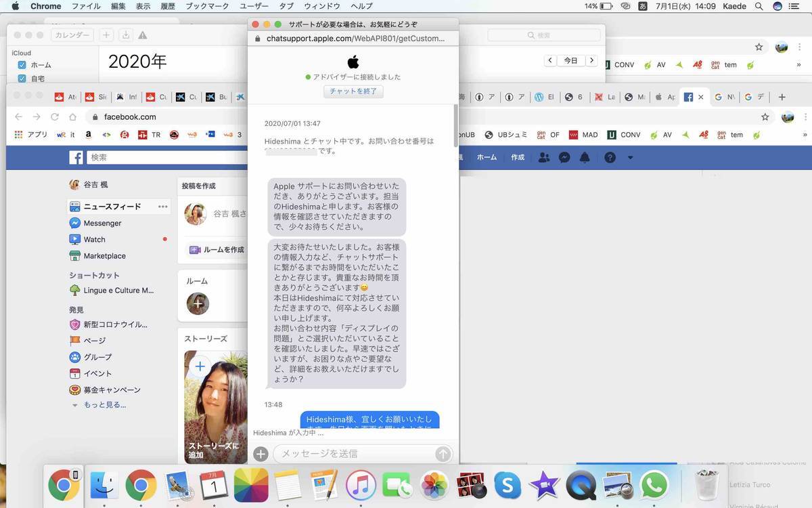Reload the facebook.com page
This screenshot has height=508, width=812.
click(x=54, y=117)
